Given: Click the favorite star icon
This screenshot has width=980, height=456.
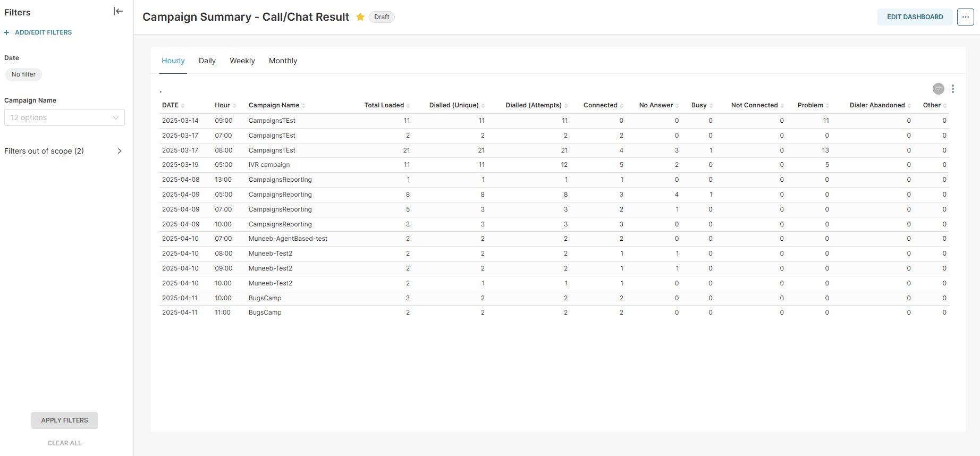Looking at the screenshot, I should pos(360,17).
